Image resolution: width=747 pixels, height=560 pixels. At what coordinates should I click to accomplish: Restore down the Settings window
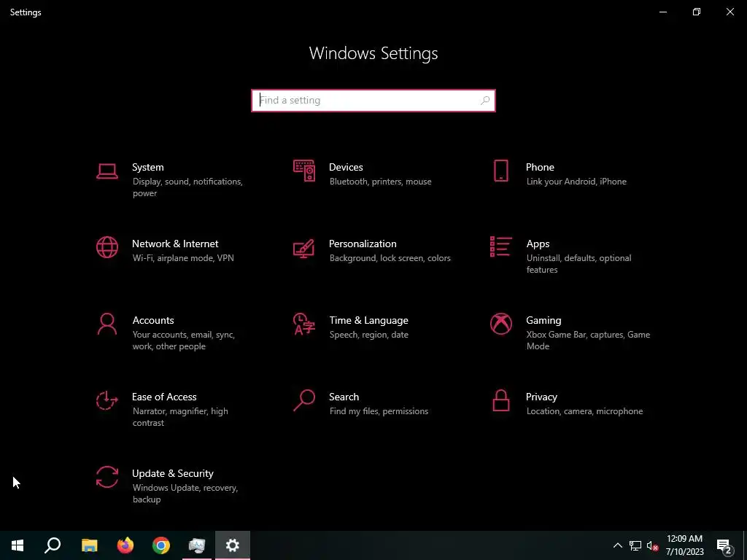click(697, 12)
